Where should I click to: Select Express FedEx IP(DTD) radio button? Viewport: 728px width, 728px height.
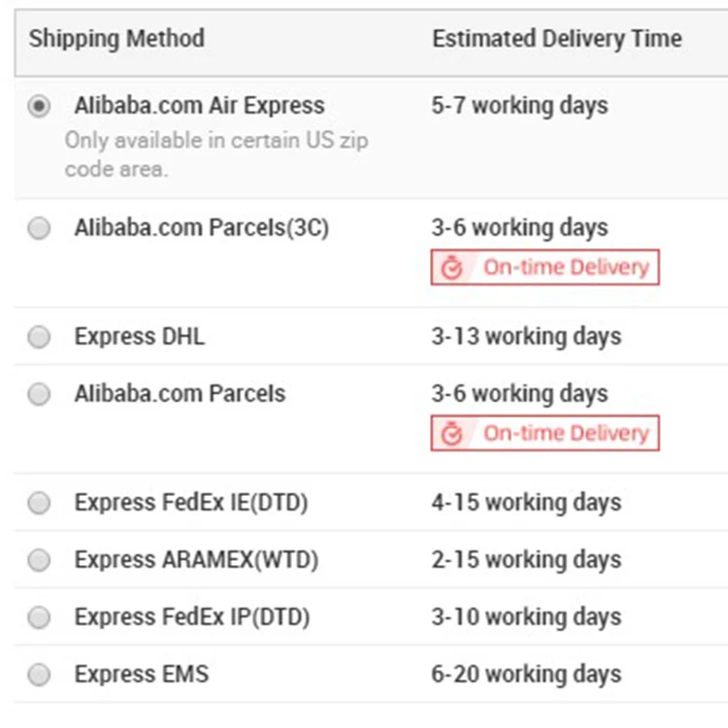click(x=39, y=617)
